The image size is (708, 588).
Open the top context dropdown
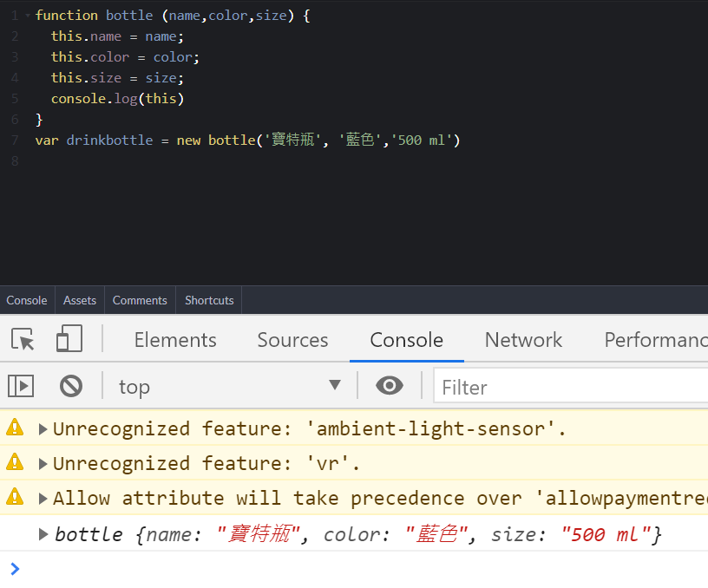tap(229, 386)
